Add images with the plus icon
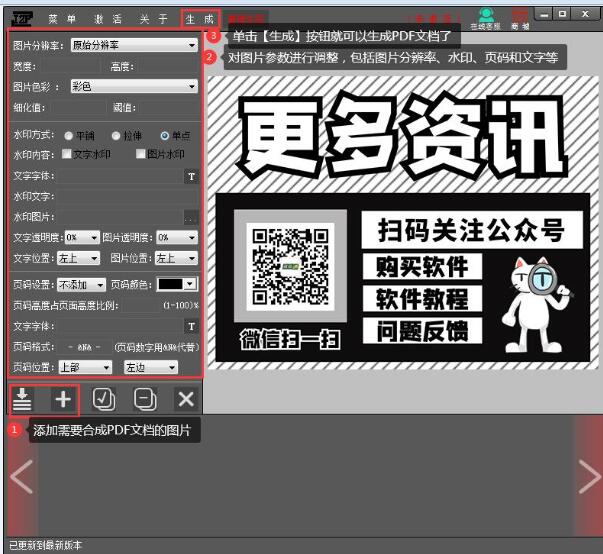603x554 pixels. coord(63,399)
